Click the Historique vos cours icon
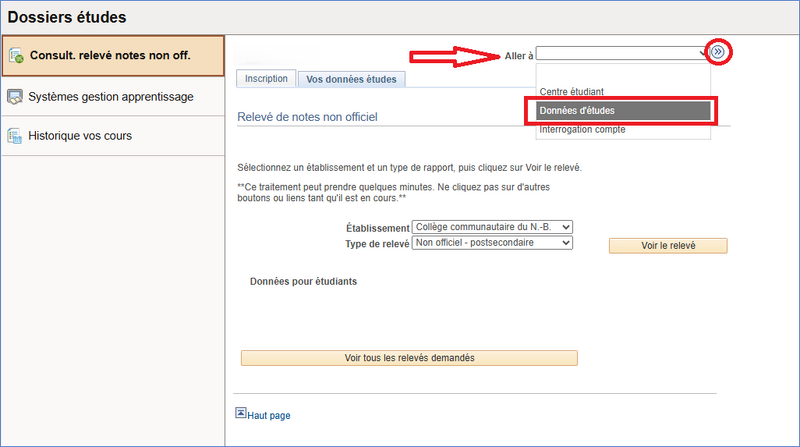800x447 pixels. (x=15, y=135)
